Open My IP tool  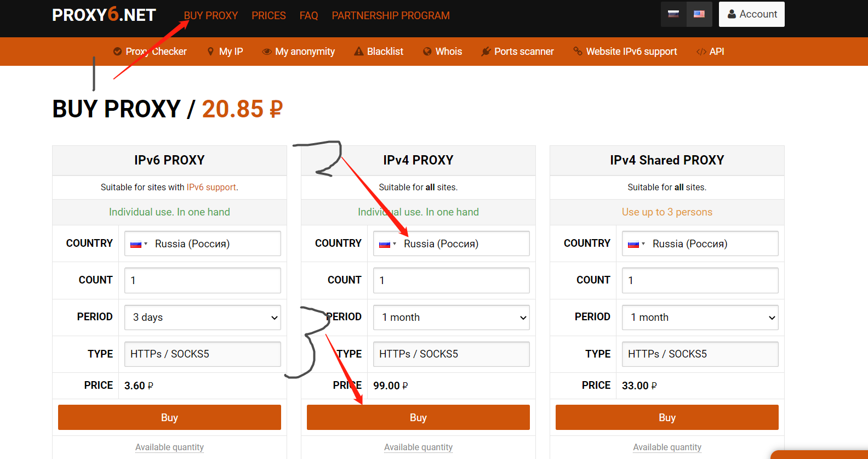[225, 52]
